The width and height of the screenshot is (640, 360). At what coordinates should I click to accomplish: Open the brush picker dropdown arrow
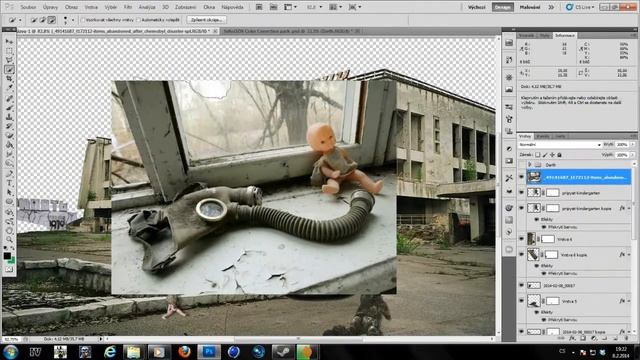73,20
